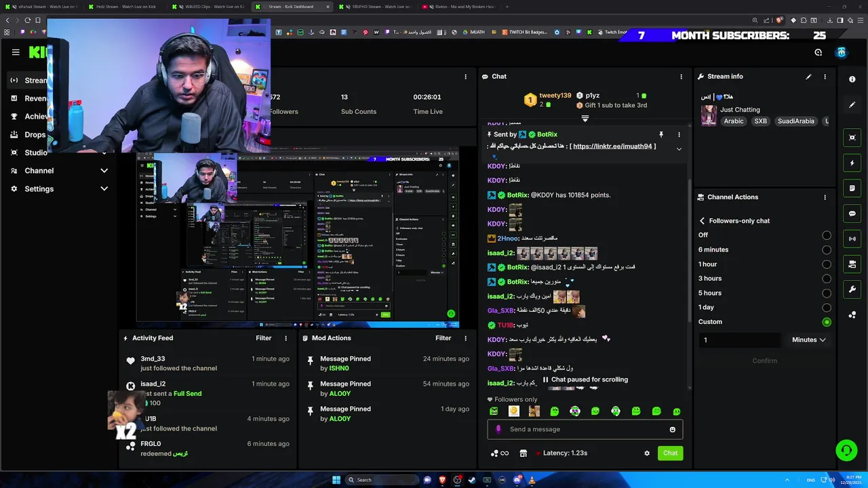Open Windows Start button on taskbar
Screen dimensions: 868x488
(336, 480)
